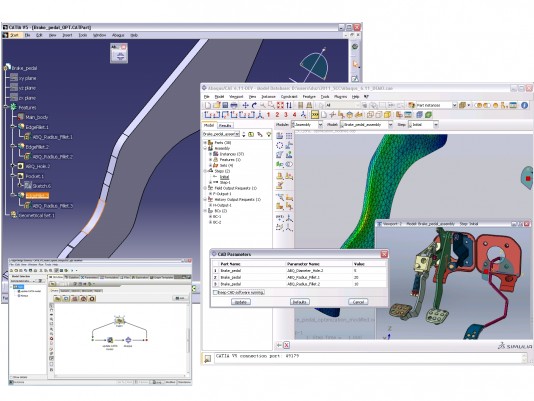Viewport: 534px width, 401px height.
Task: Open the Plug-ins menu in Abaqus/CAE
Action: (x=340, y=97)
